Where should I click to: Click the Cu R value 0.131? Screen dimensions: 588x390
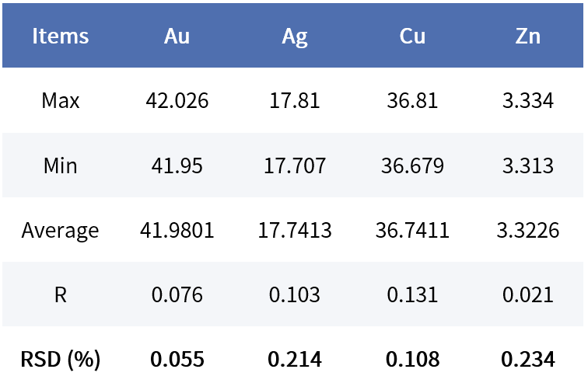point(412,295)
